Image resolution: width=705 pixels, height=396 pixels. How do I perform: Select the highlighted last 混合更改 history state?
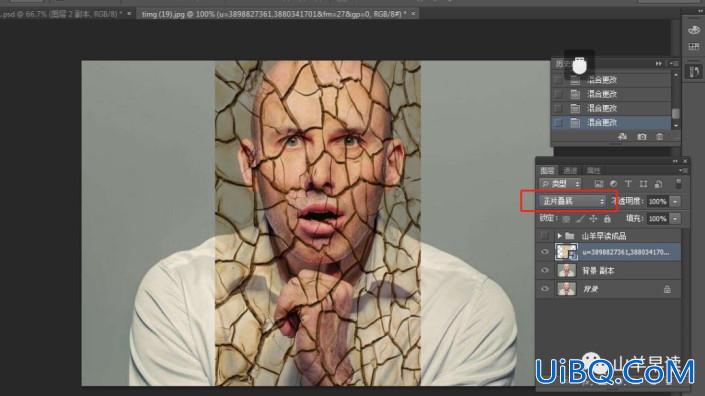coord(611,122)
